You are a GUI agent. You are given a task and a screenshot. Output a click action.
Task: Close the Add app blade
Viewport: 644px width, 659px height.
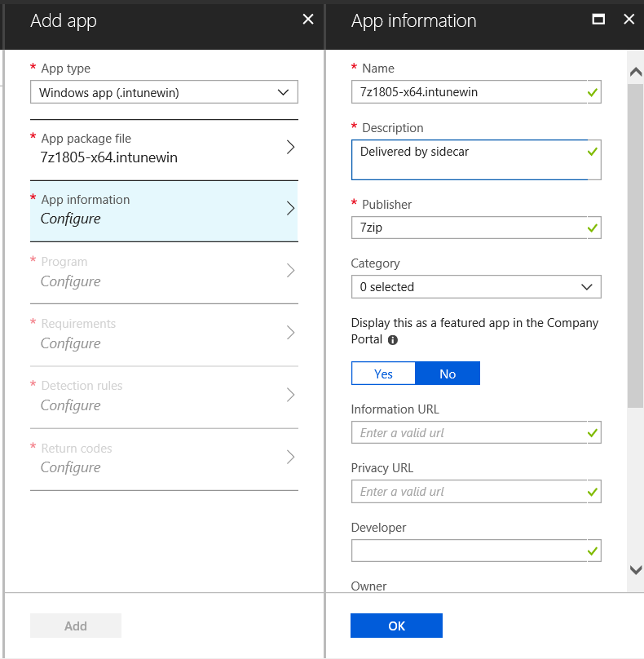coord(308,20)
